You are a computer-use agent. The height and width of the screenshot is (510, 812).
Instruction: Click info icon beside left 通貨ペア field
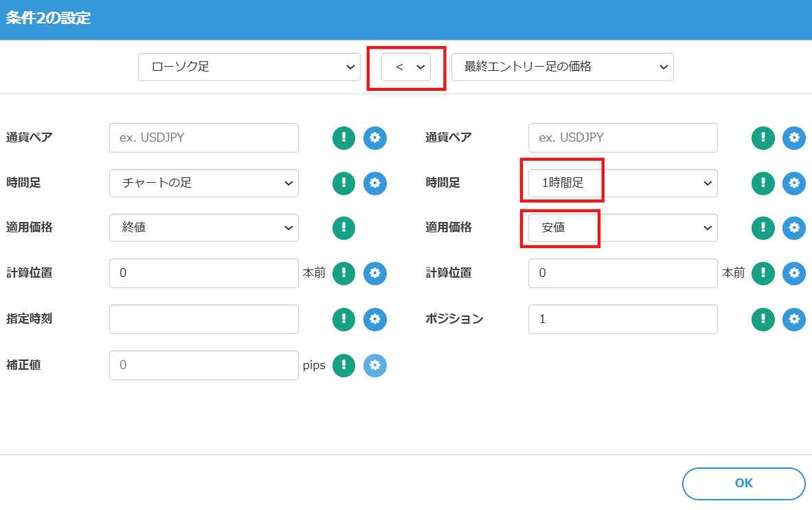(x=343, y=137)
